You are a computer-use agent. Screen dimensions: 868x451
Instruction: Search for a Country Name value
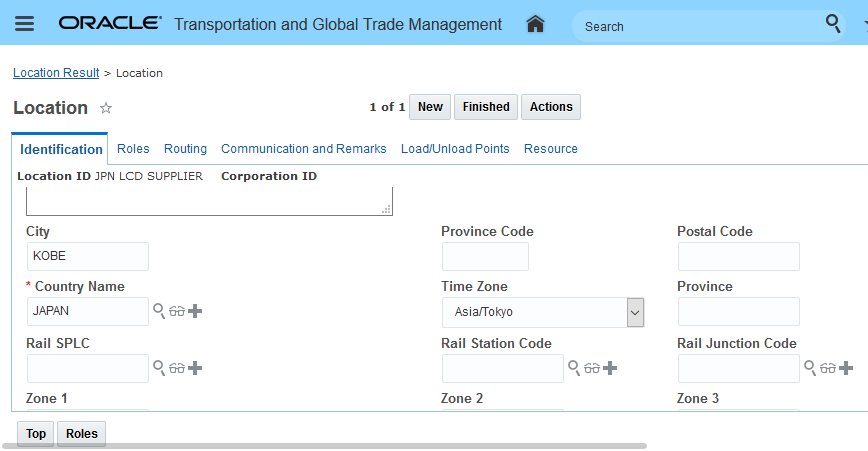[159, 311]
